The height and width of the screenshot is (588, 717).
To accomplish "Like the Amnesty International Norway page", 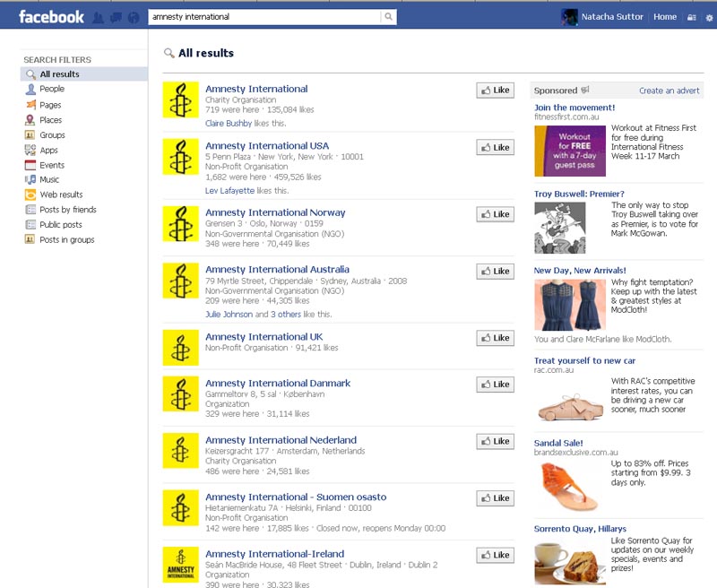I will click(x=496, y=214).
